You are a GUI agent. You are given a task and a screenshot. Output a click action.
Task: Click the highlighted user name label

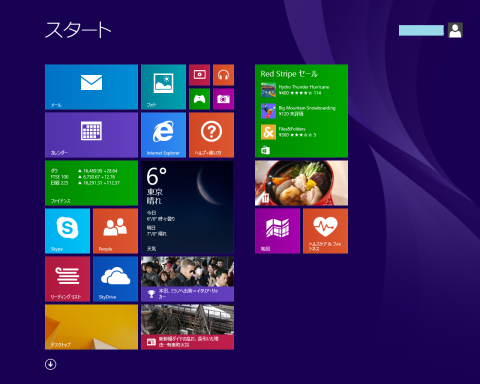421,30
